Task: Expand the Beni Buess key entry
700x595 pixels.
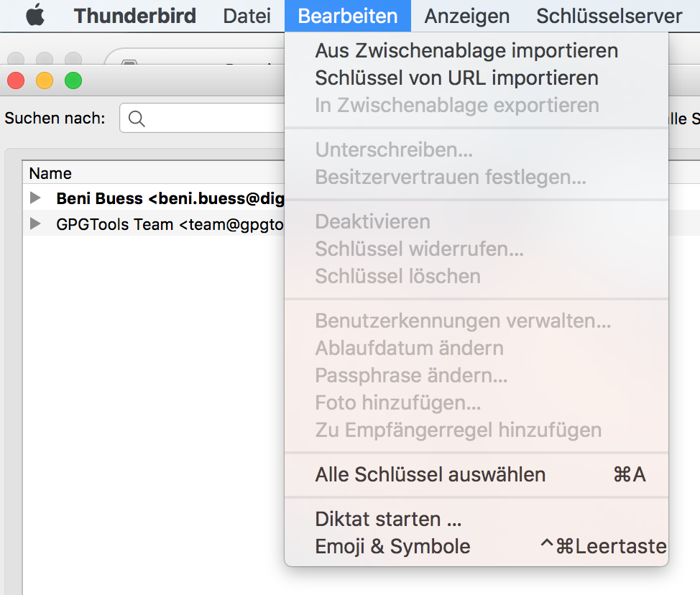Action: pos(35,198)
